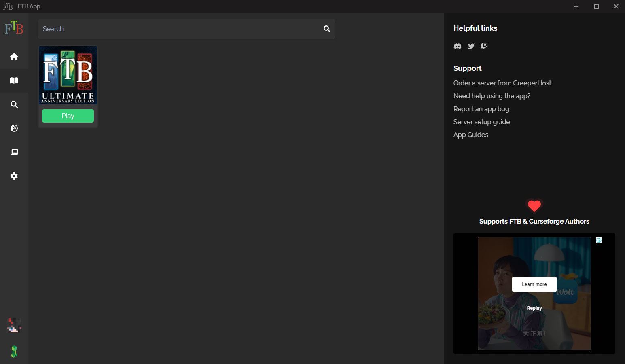Click the red heart icon
Image resolution: width=625 pixels, height=364 pixels.
534,206
